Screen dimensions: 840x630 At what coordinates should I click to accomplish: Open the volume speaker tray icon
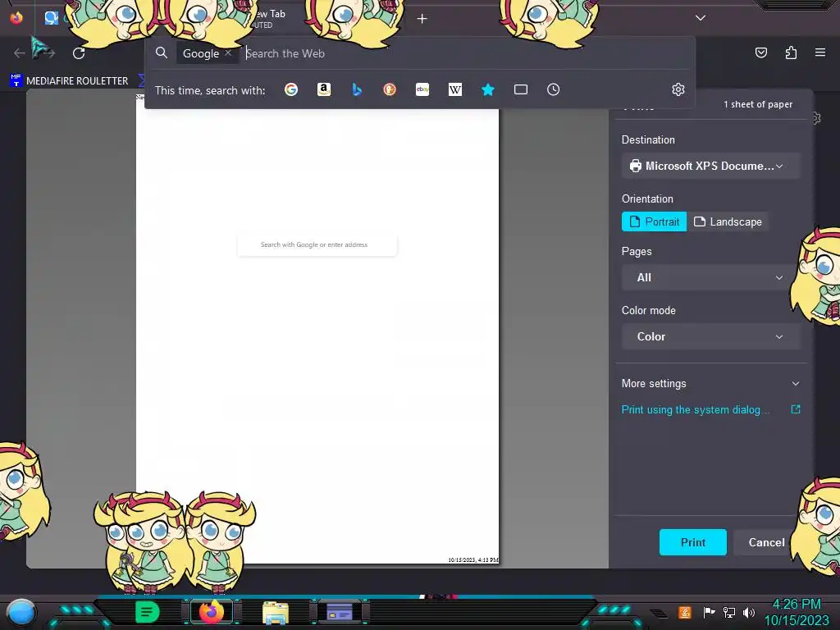click(748, 612)
